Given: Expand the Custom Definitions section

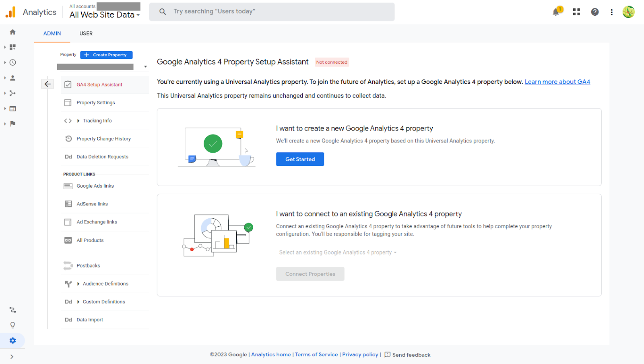Looking at the screenshot, I should (x=78, y=302).
